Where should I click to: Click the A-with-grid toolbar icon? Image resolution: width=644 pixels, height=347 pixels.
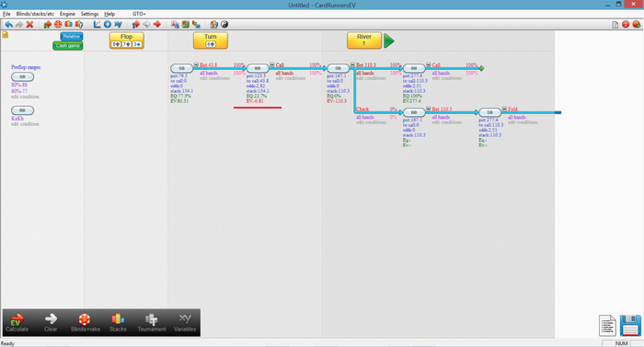(x=175, y=24)
